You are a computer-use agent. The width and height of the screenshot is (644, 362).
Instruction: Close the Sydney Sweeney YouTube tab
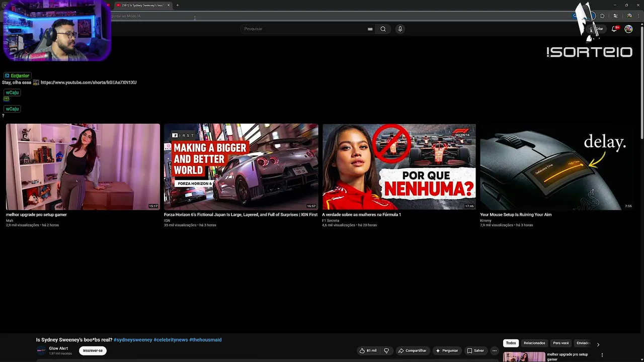[169, 5]
